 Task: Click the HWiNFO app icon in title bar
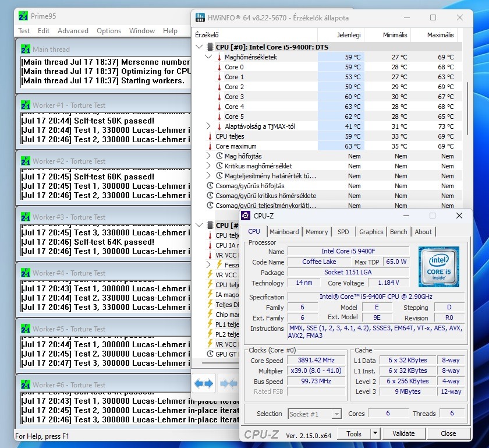point(200,17)
